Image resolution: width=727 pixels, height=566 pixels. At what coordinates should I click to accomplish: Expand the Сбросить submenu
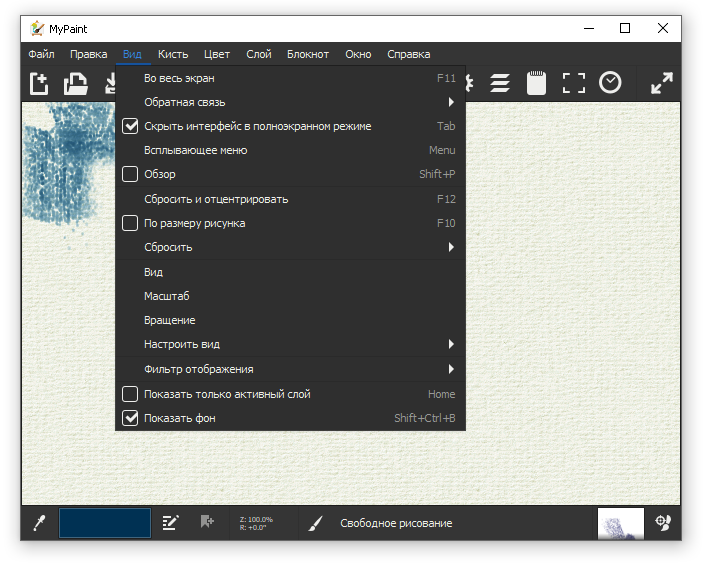tap(290, 248)
